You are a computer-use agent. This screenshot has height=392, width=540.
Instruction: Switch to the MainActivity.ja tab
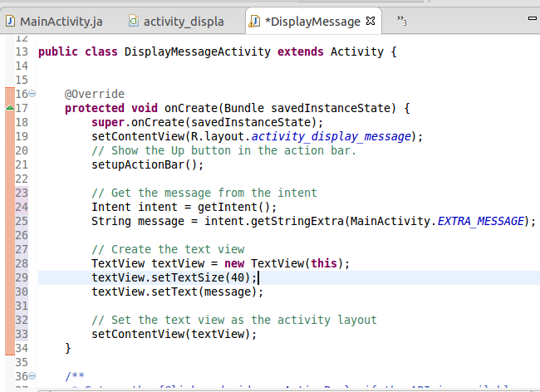[54, 22]
